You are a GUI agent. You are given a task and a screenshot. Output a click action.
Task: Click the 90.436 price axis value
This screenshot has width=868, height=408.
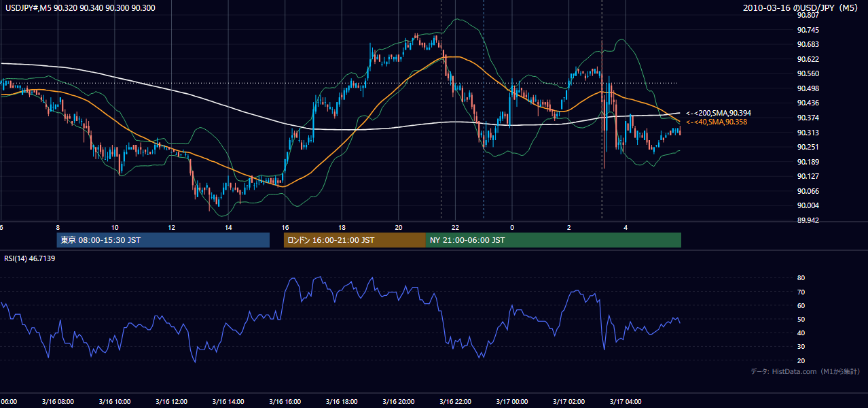(808, 103)
